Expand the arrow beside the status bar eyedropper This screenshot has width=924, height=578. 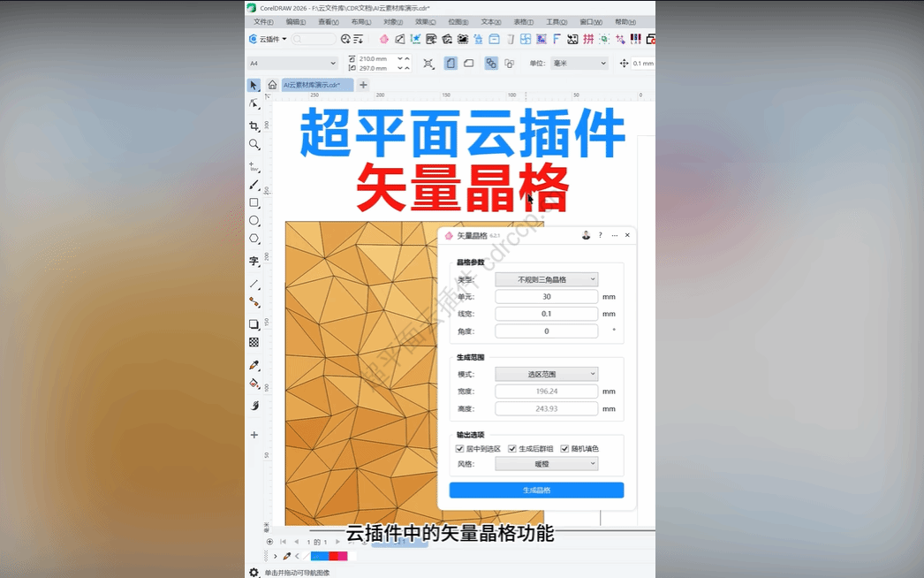pos(276,556)
